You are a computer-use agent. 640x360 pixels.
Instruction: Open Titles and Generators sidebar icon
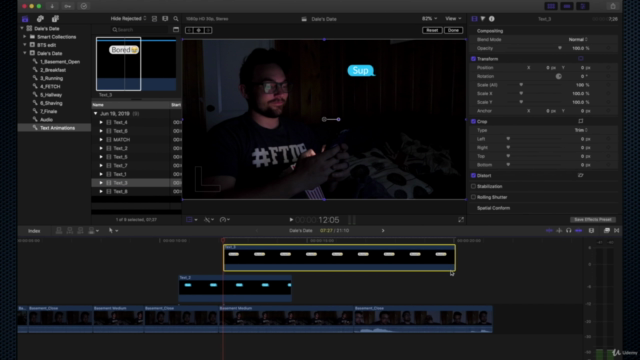pyautogui.click(x=55, y=19)
